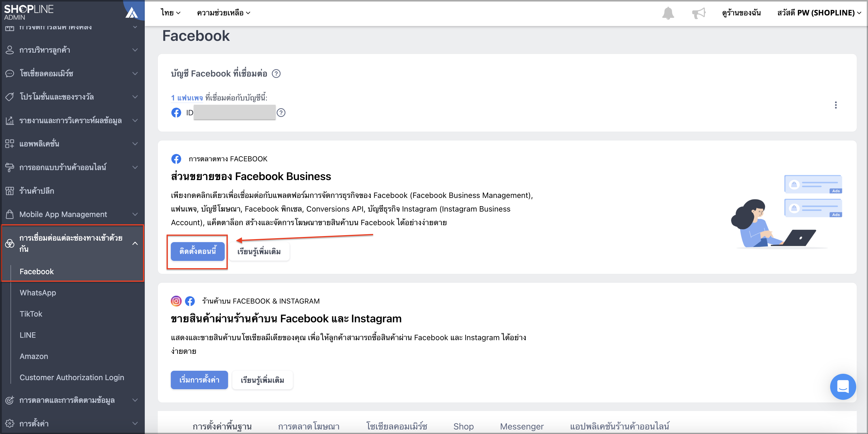Viewport: 868px width, 434px height.
Task: Open the notification bell icon
Action: click(668, 13)
